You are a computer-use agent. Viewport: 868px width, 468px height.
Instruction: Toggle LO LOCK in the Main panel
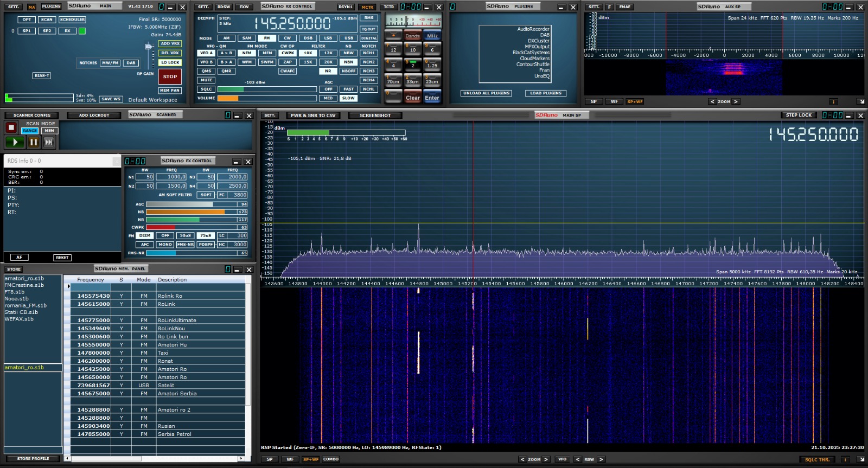point(170,62)
